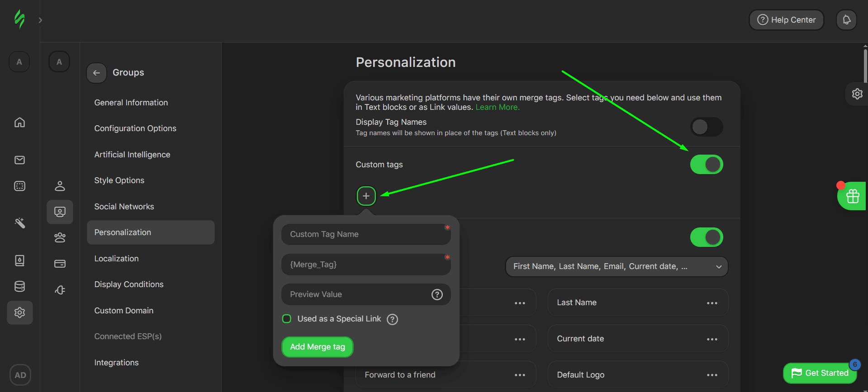868x392 pixels.
Task: Select the Last Name tag card
Action: pyautogui.click(x=638, y=302)
